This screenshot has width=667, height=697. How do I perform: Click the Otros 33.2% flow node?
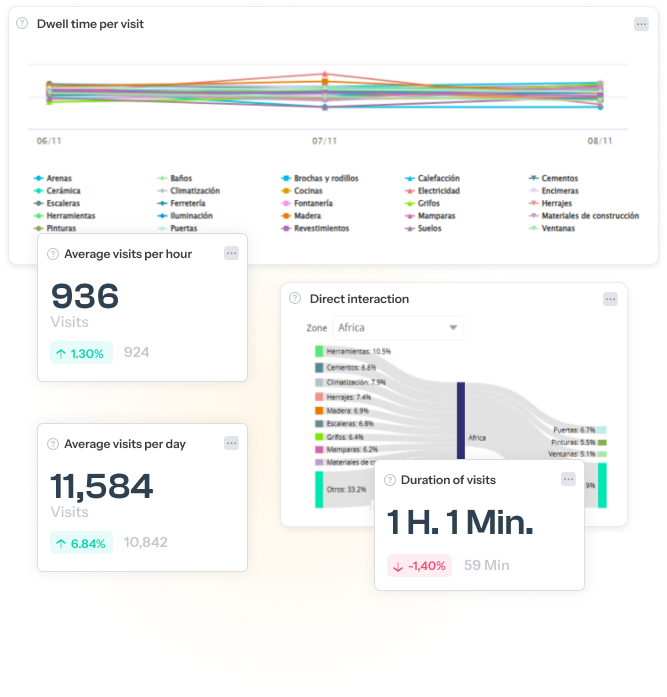[319, 490]
